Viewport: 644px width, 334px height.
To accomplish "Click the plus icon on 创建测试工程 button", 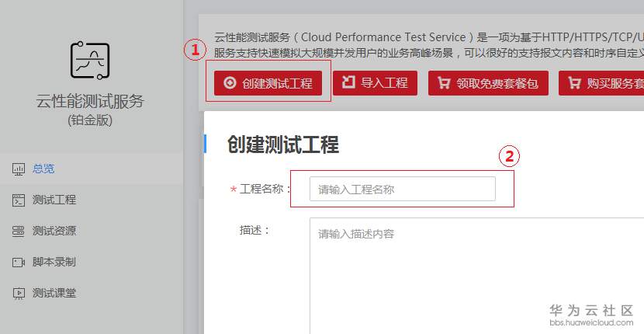I will (230, 83).
